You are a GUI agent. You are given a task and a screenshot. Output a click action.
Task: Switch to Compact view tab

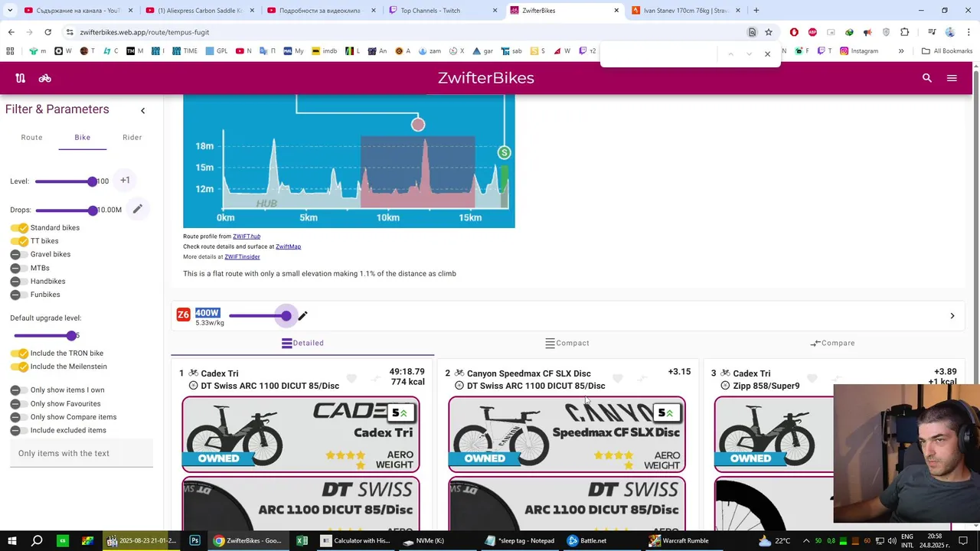567,343
